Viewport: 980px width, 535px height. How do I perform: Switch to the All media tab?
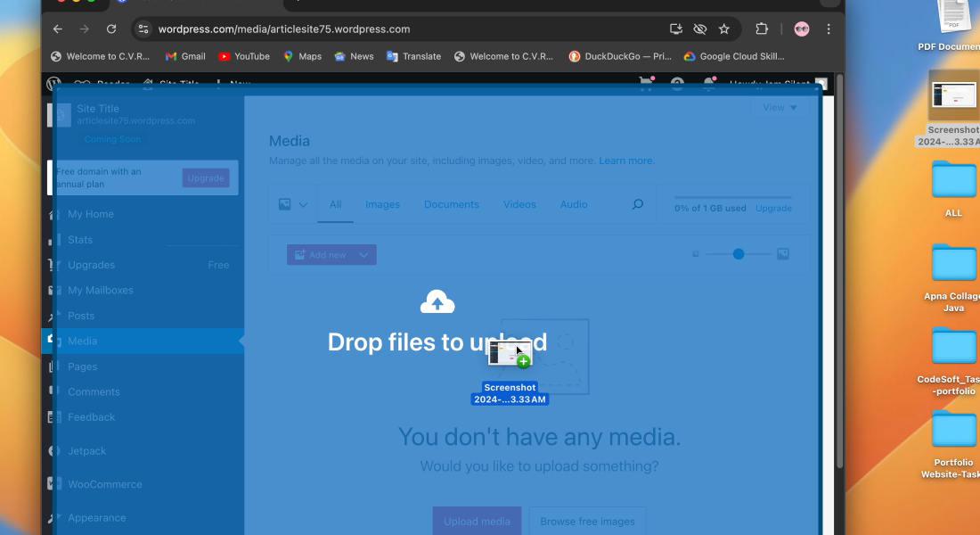coord(336,204)
